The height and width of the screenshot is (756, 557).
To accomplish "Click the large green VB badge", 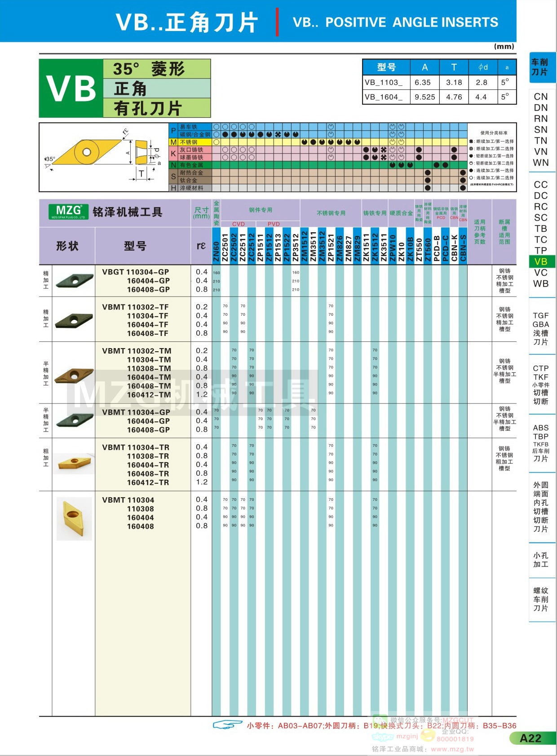I will [71, 88].
